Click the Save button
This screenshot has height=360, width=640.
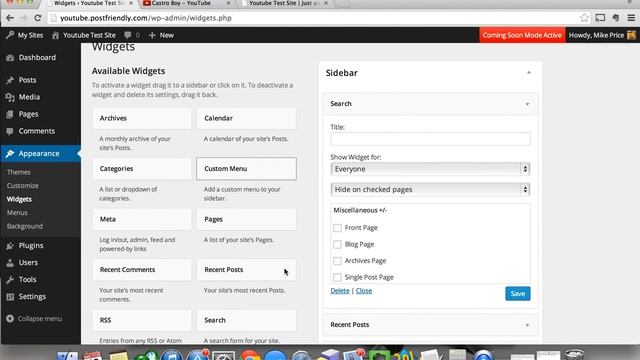pyautogui.click(x=518, y=293)
